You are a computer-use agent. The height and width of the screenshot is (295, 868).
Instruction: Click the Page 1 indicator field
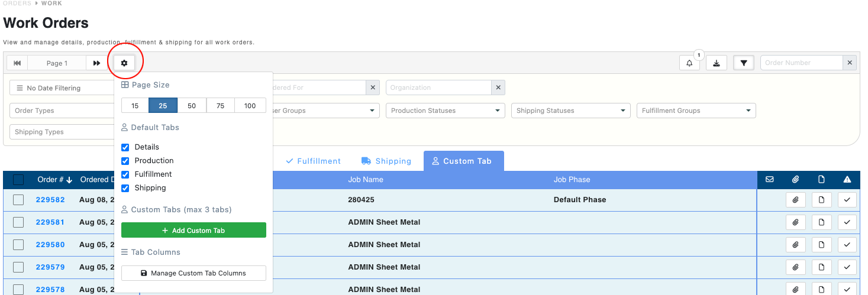pyautogui.click(x=57, y=63)
